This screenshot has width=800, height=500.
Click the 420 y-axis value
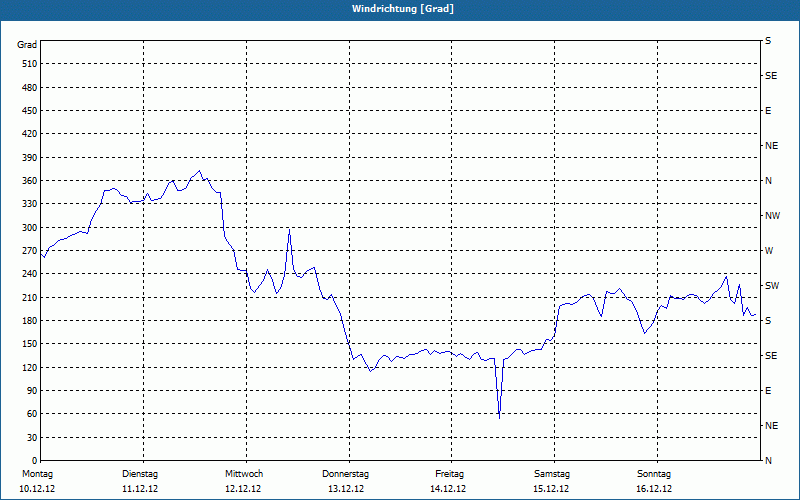(30, 134)
